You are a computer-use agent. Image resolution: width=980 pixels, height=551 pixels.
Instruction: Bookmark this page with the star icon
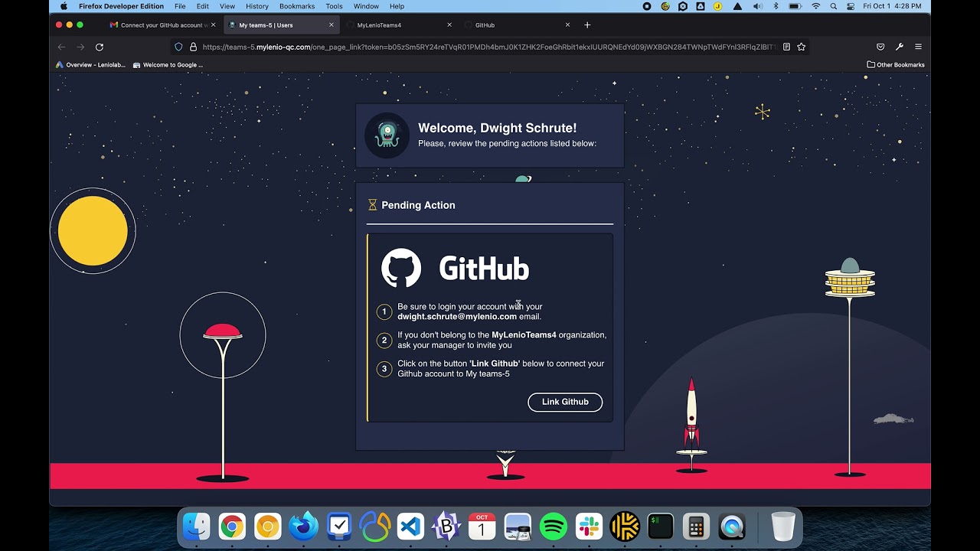coord(801,47)
